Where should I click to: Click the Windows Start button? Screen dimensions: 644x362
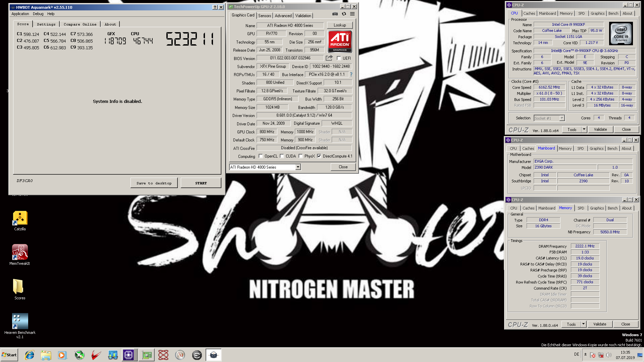(x=9, y=355)
